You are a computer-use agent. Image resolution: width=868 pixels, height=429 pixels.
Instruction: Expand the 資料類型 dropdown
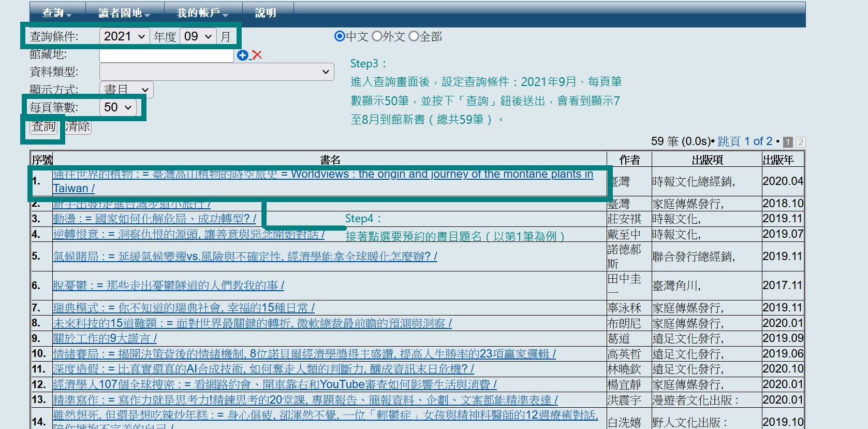click(216, 71)
